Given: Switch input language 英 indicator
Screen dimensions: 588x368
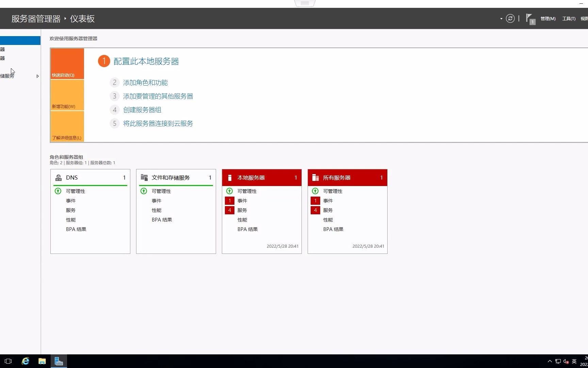Looking at the screenshot, I should tap(574, 361).
